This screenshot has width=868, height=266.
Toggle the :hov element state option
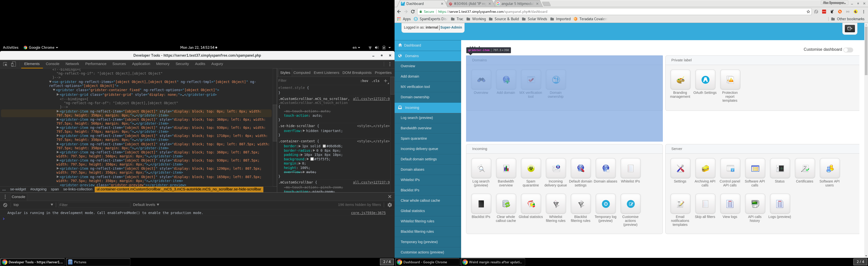click(364, 81)
